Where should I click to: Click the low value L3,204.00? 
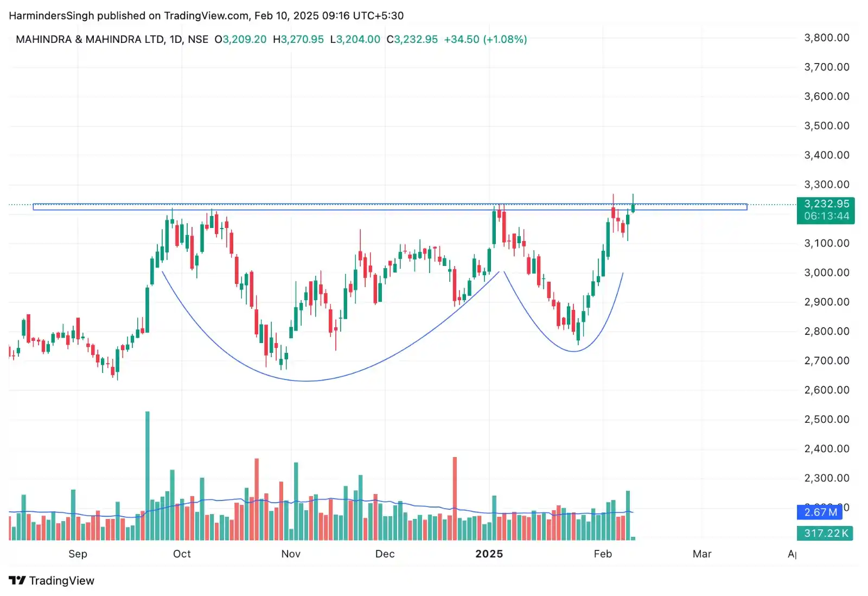pyautogui.click(x=355, y=39)
